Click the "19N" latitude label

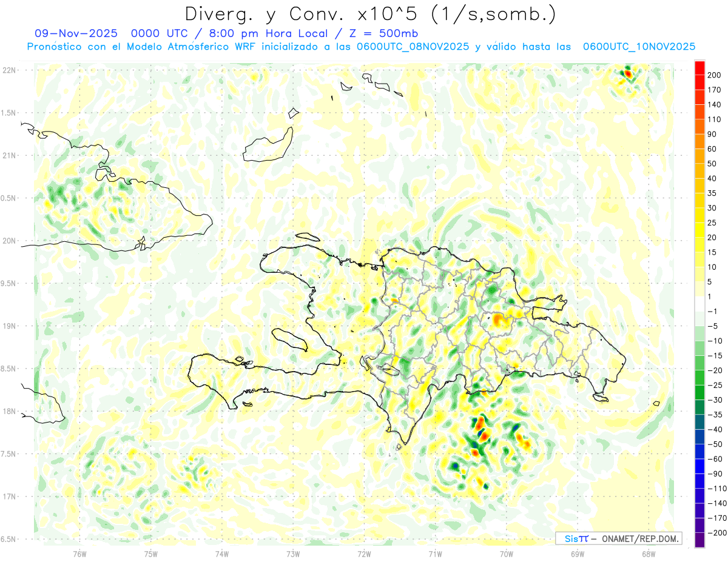click(8, 326)
